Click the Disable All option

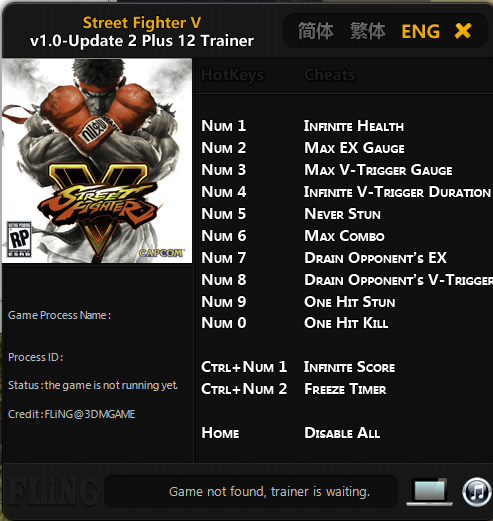[x=342, y=433]
